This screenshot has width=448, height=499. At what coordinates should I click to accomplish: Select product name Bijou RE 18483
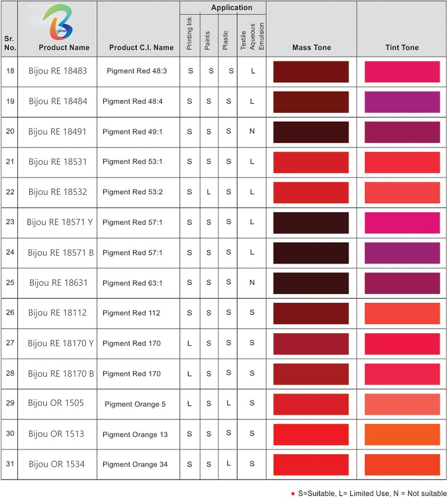[x=58, y=71]
